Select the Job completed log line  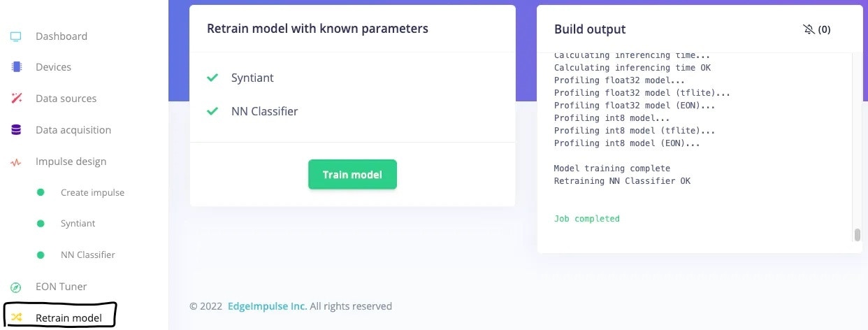coord(586,219)
